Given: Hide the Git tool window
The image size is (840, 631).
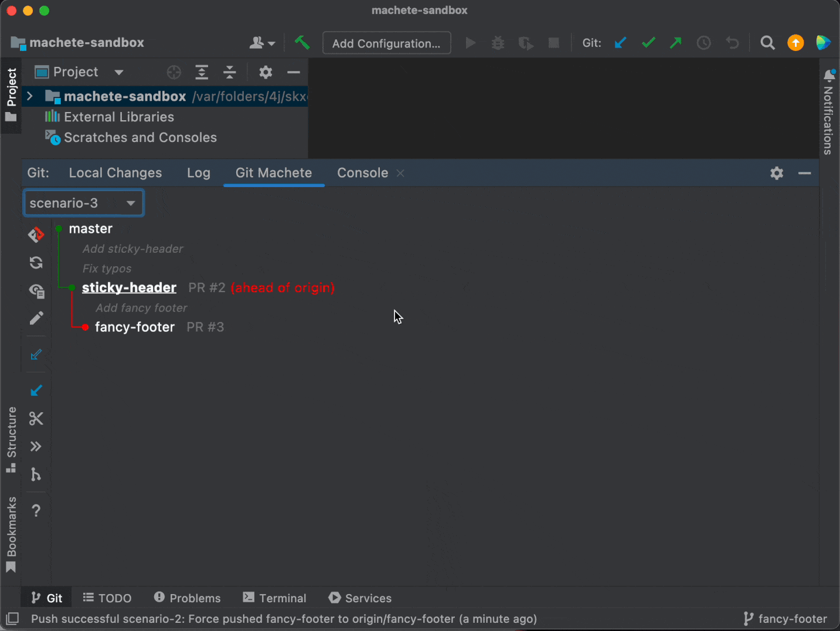Looking at the screenshot, I should pos(805,173).
